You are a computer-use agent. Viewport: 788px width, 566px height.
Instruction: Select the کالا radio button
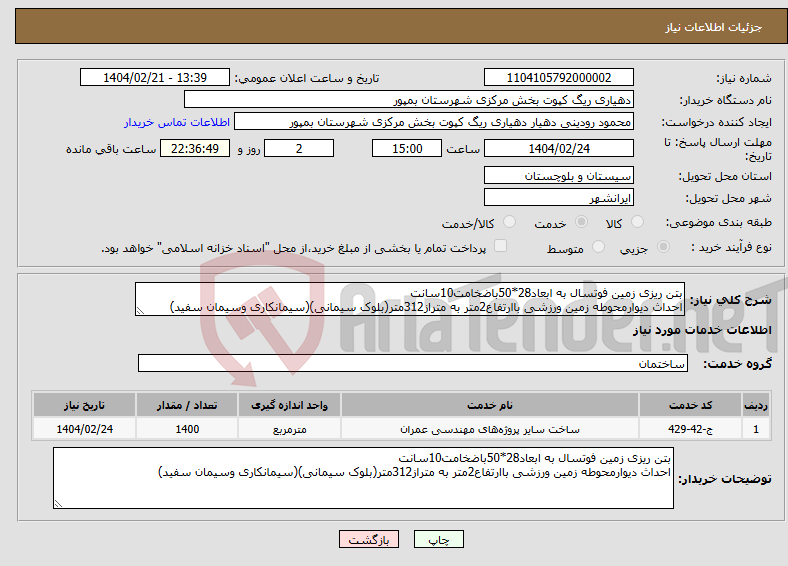coord(637,222)
